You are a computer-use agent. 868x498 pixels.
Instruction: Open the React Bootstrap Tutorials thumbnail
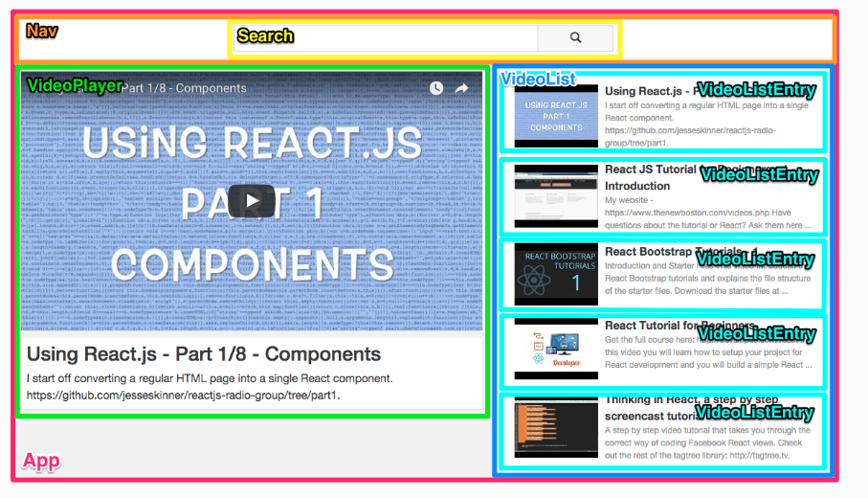(x=556, y=274)
